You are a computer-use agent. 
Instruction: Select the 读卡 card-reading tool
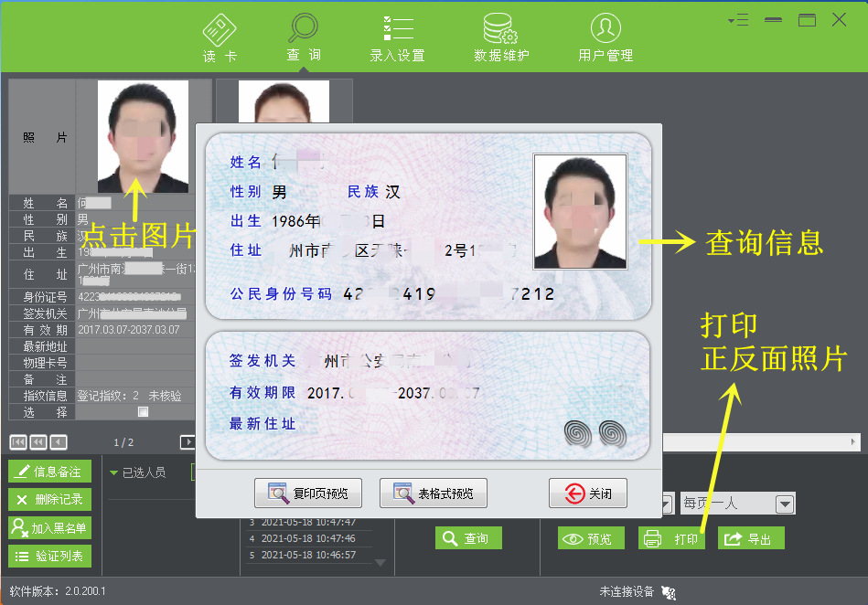219,35
